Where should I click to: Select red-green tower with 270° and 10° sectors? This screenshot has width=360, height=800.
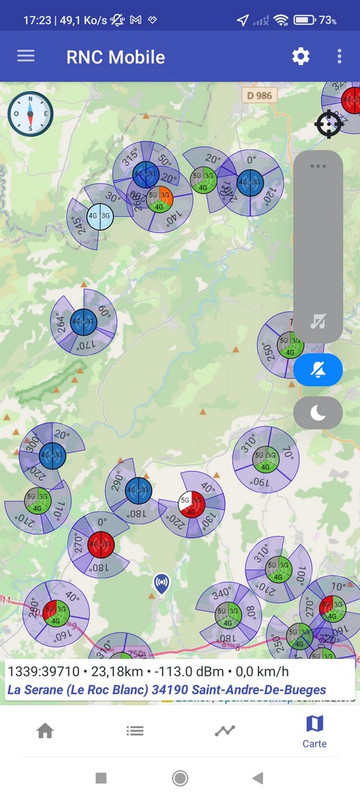click(x=332, y=609)
